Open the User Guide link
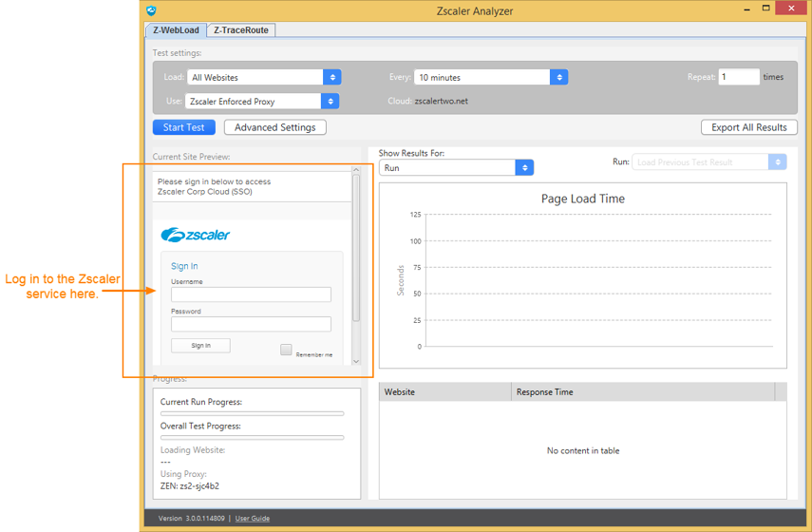This screenshot has width=812, height=532. coord(253,519)
